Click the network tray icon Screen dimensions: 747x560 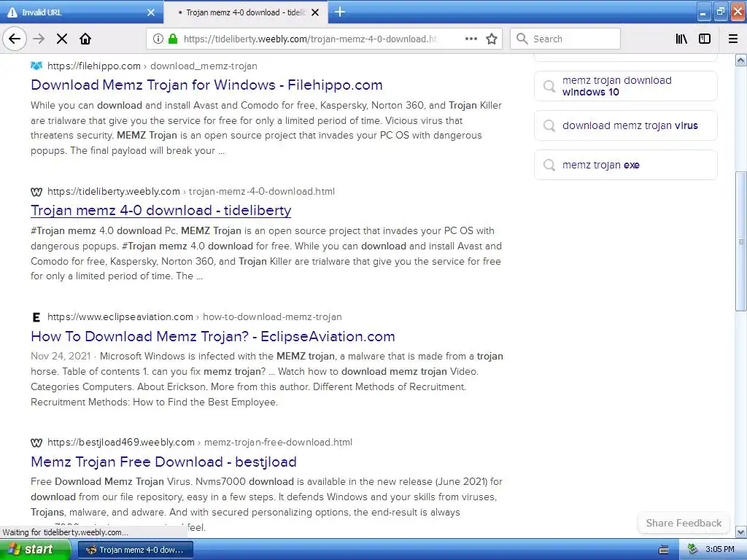[692, 550]
